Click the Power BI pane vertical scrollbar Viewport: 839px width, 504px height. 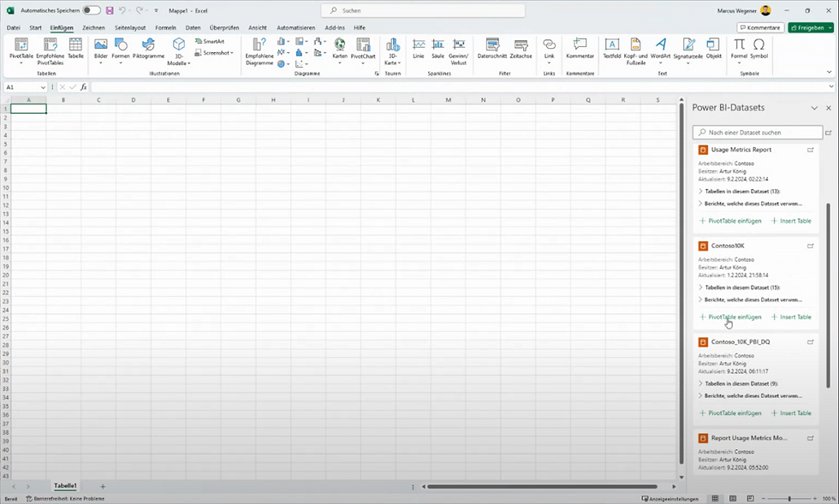click(x=829, y=295)
